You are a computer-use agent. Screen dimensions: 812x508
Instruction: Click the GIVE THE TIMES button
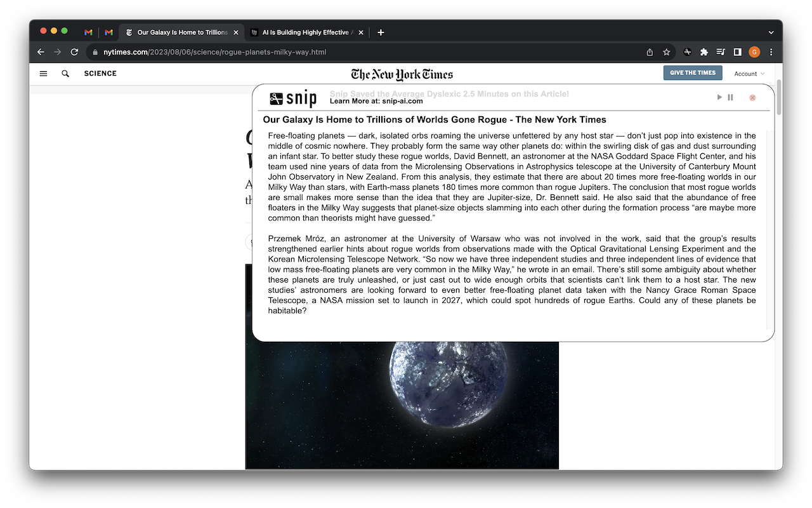click(x=693, y=73)
